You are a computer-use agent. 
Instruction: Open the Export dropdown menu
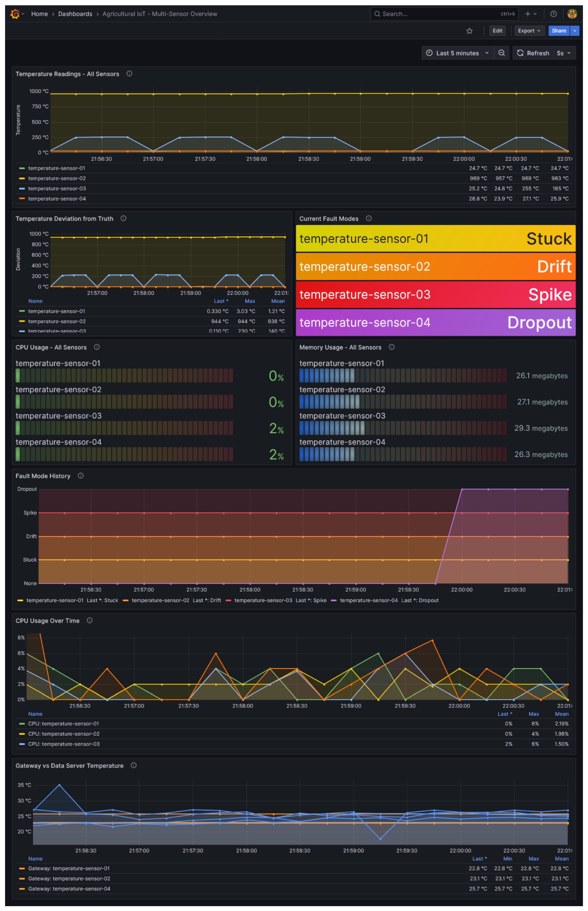tap(529, 31)
